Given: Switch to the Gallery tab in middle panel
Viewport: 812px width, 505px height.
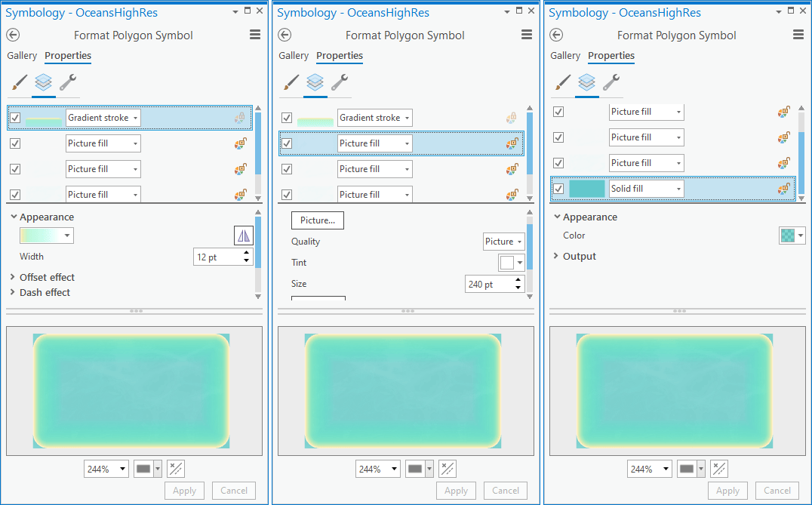Looking at the screenshot, I should tap(294, 55).
